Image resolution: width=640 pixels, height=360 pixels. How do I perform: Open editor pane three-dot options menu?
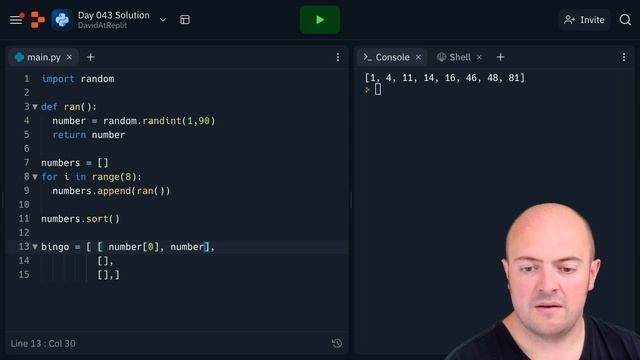pos(338,57)
